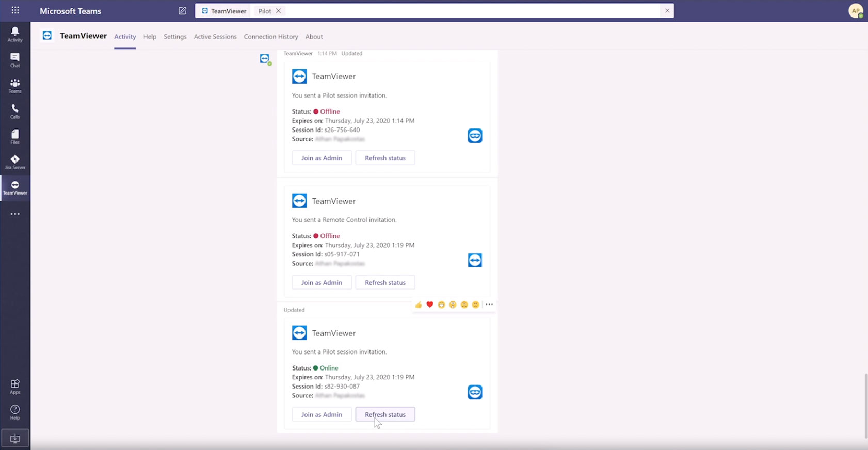Refresh status for session s05-917-071
The width and height of the screenshot is (868, 450).
[385, 282]
